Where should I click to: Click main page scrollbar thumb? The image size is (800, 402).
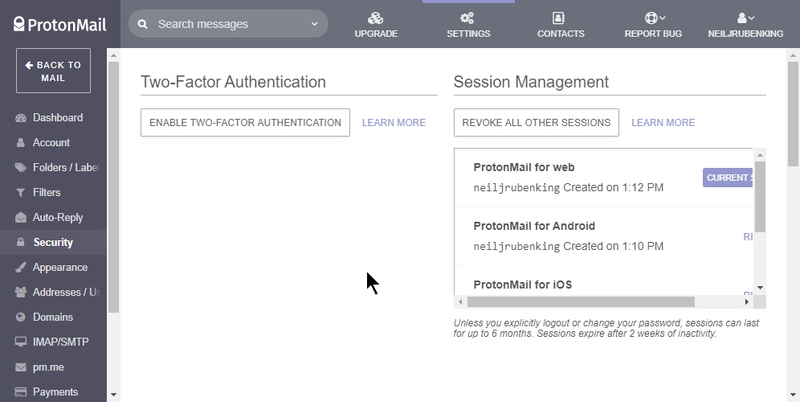point(793,114)
